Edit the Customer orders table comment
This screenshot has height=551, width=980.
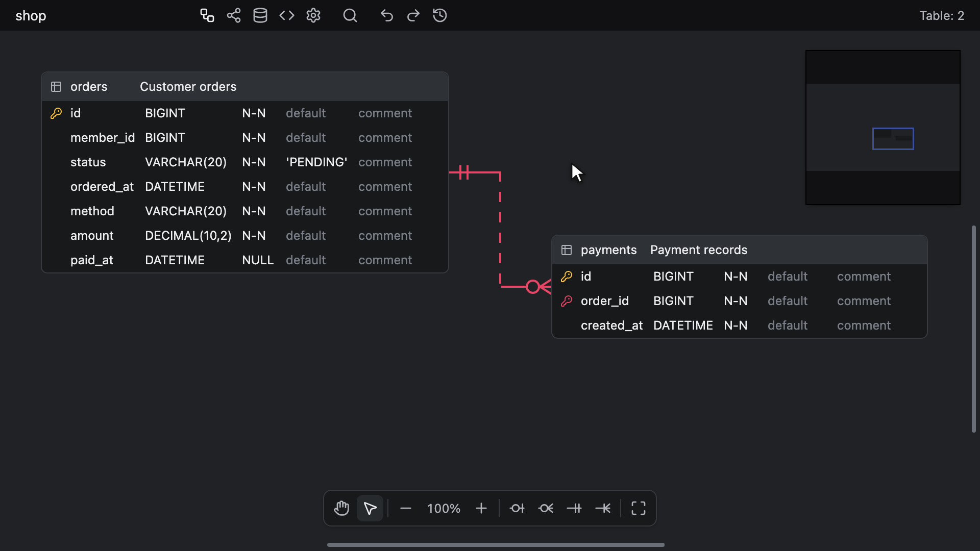[x=188, y=87]
